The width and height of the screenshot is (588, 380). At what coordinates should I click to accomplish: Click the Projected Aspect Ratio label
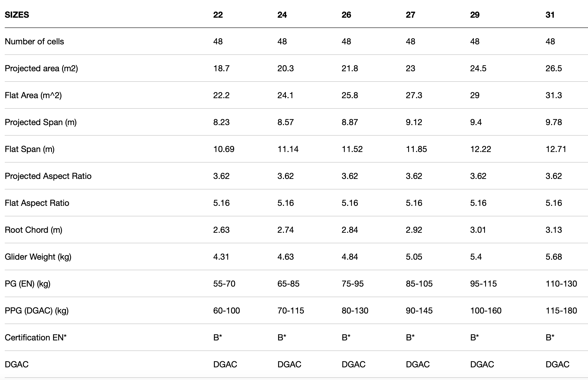pyautogui.click(x=48, y=176)
